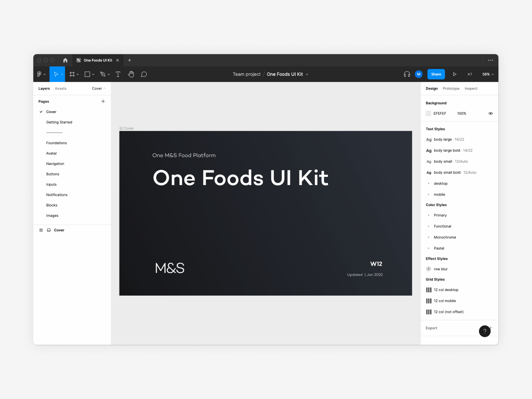This screenshot has width=532, height=399.
Task: Select the Rectangle shape tool
Action: [88, 74]
